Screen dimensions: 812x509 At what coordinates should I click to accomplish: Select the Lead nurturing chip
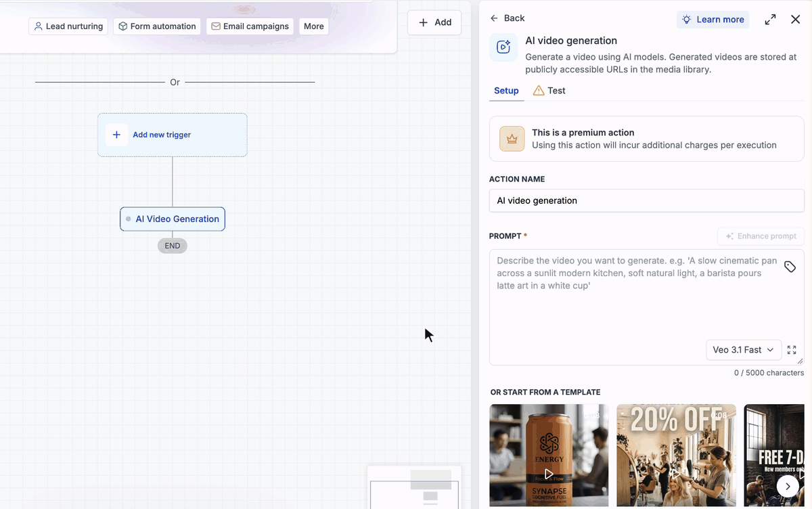68,26
